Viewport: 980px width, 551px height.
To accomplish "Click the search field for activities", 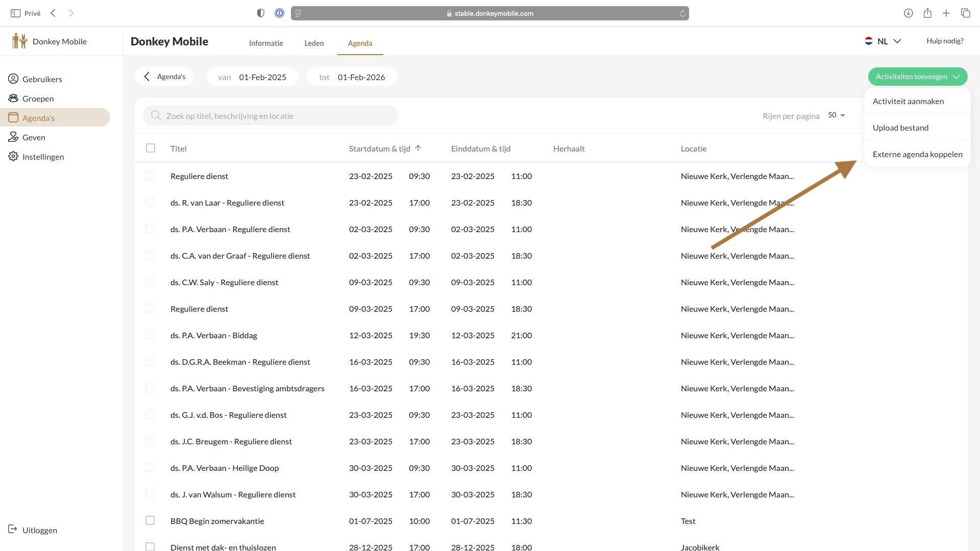I will point(271,116).
